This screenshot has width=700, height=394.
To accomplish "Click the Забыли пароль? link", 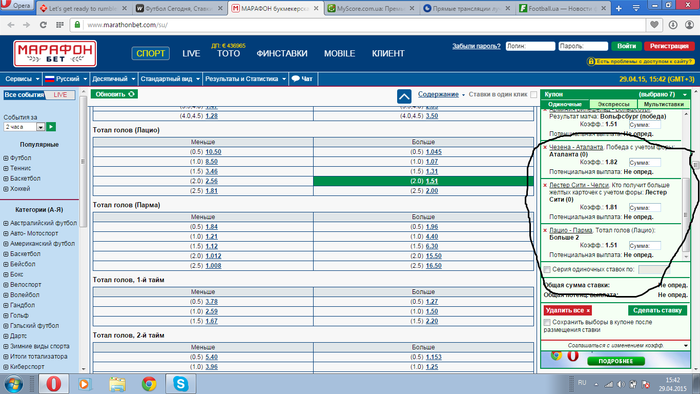I will pyautogui.click(x=476, y=46).
